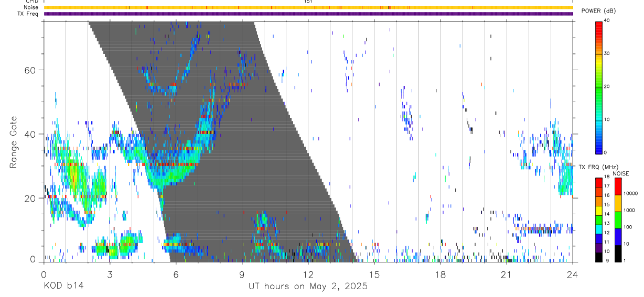Click the purple TX Freq strip
The height and width of the screenshot is (297, 644).
pos(308,14)
